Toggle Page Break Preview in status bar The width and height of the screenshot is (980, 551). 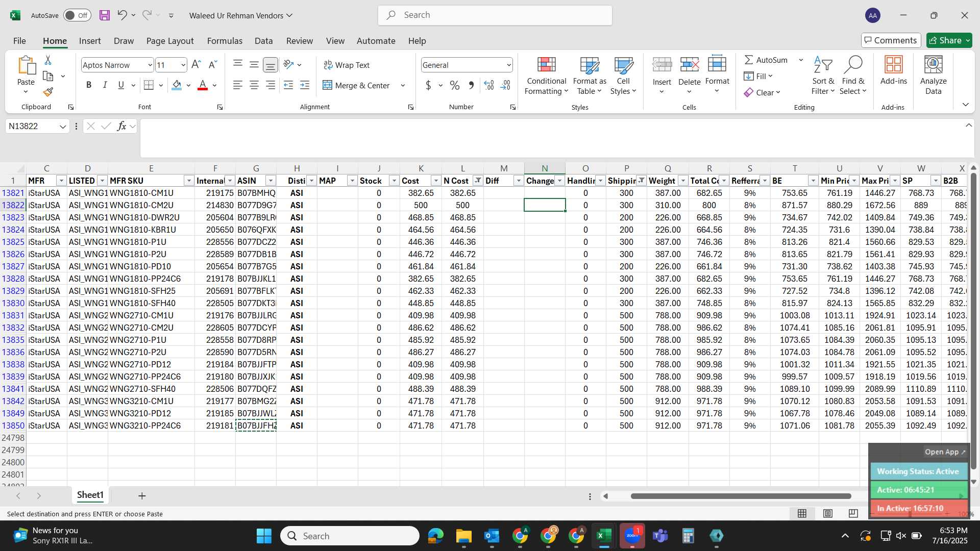(x=853, y=513)
